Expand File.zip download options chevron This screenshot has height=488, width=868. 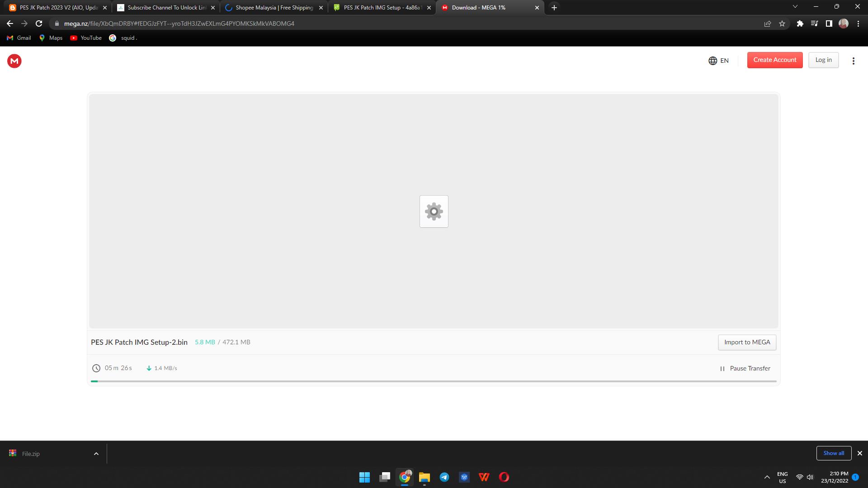(96, 454)
